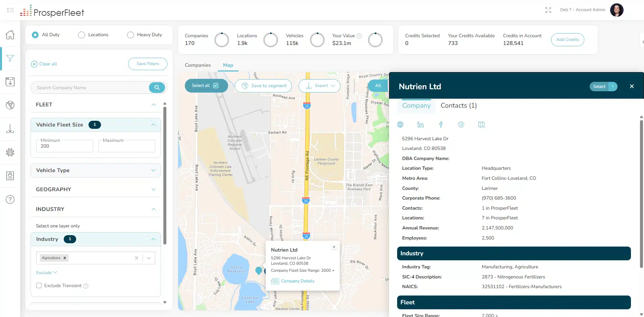
Task: Open the Help question mark sidebar icon
Action: point(10,200)
